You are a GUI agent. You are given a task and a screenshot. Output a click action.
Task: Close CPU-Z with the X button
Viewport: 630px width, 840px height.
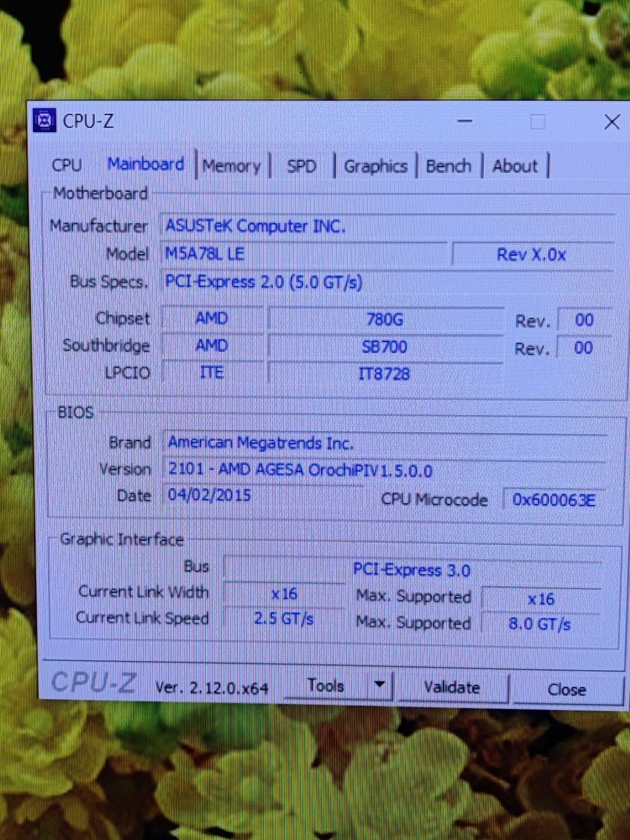point(612,122)
